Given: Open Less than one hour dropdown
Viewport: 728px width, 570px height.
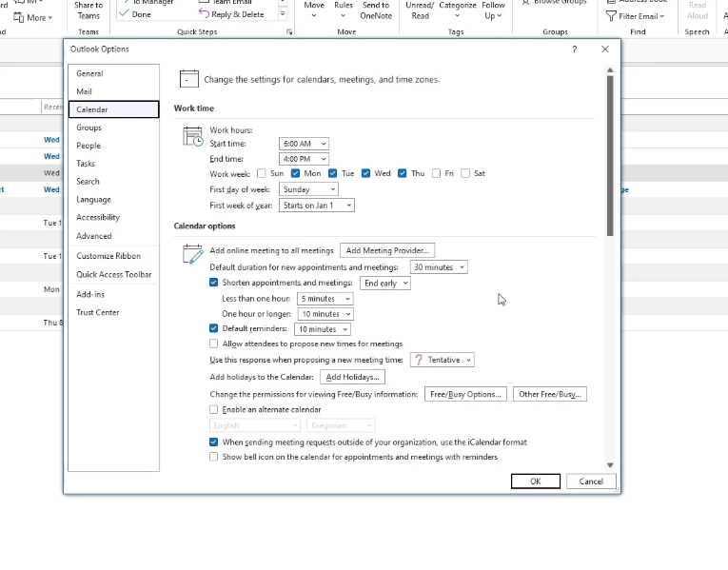Looking at the screenshot, I should tap(325, 299).
